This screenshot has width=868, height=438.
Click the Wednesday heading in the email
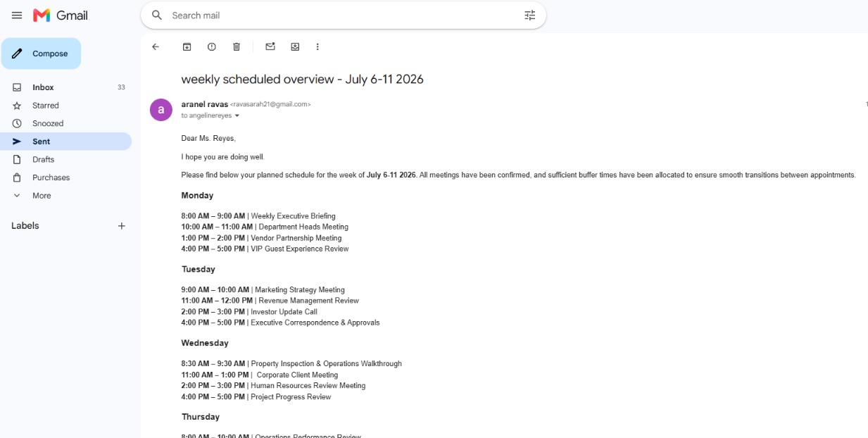pos(205,344)
